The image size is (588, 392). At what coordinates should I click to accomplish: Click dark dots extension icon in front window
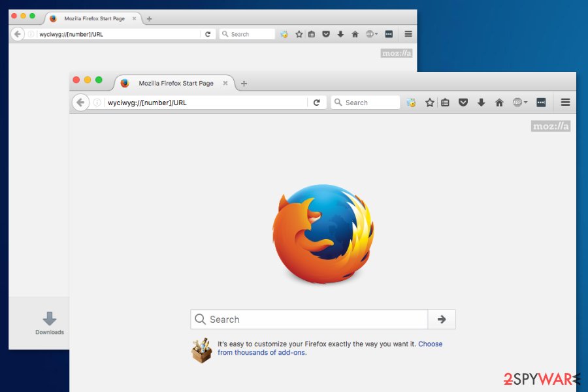click(x=541, y=103)
